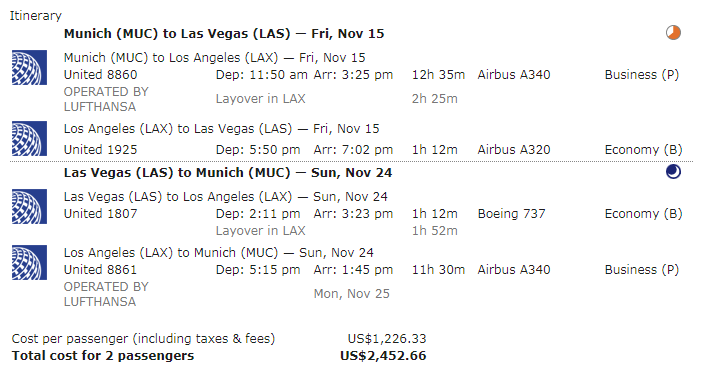Click United logo beside flight United 8860
The height and width of the screenshot is (373, 706).
tap(29, 68)
